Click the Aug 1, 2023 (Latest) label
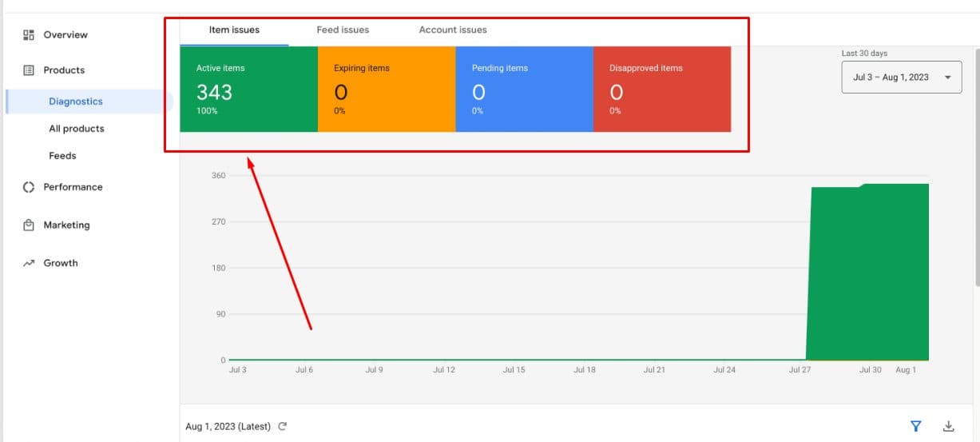 [228, 427]
